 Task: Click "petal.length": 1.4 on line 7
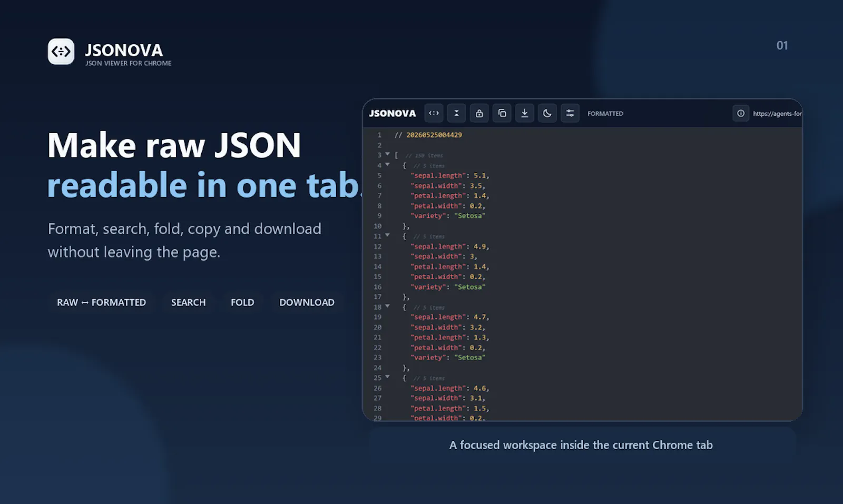pos(450,195)
